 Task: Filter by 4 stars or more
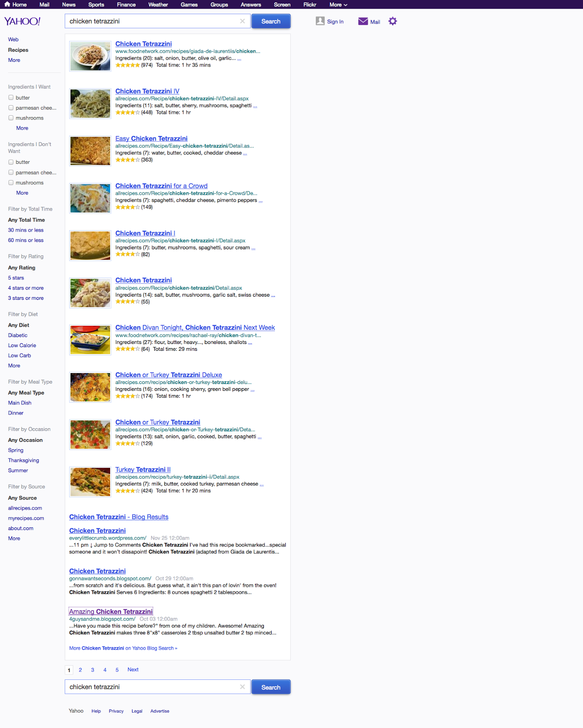26,288
